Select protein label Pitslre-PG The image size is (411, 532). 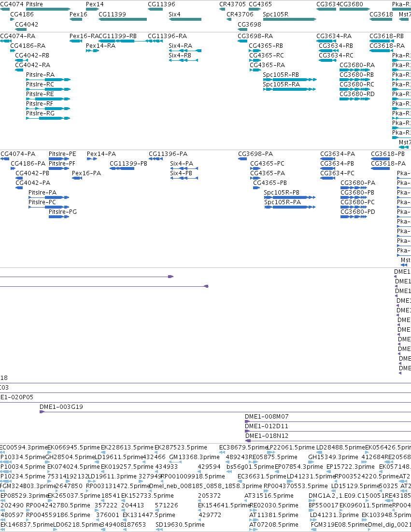click(62, 212)
